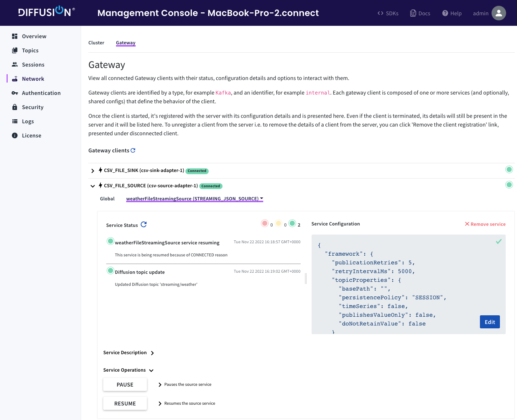This screenshot has width=517, height=420.
Task: Open Help from the header
Action: tap(452, 13)
